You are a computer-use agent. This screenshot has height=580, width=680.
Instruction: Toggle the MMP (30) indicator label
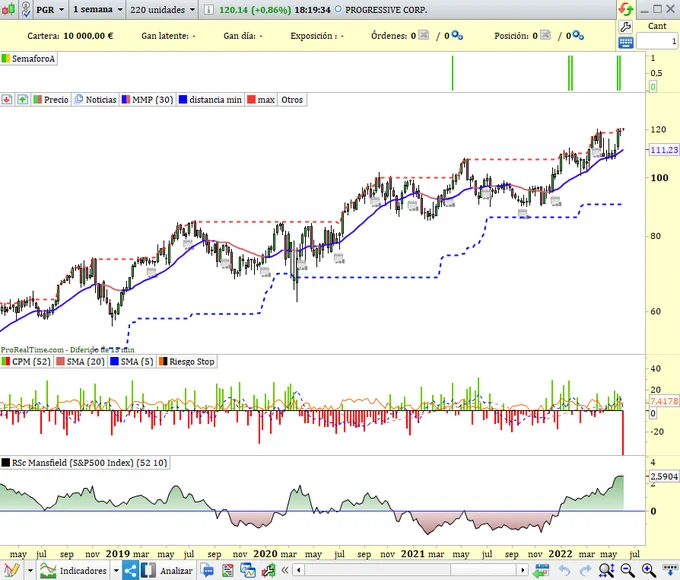147,100
